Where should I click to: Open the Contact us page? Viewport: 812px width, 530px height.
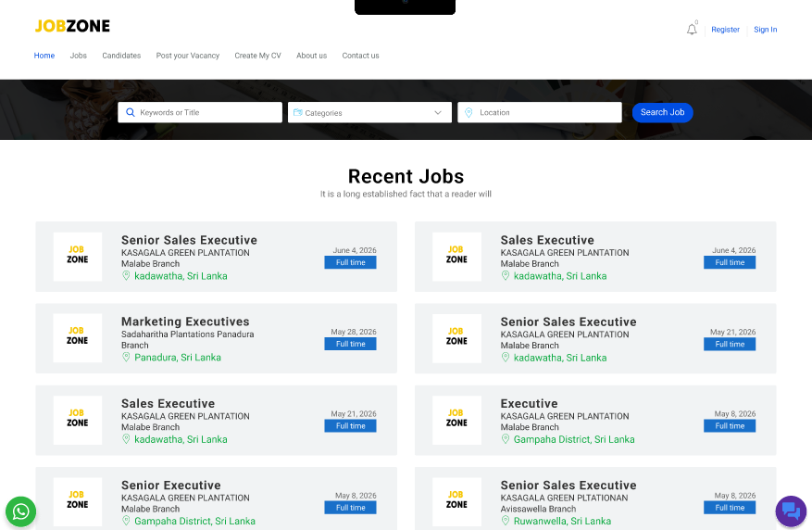tap(360, 56)
